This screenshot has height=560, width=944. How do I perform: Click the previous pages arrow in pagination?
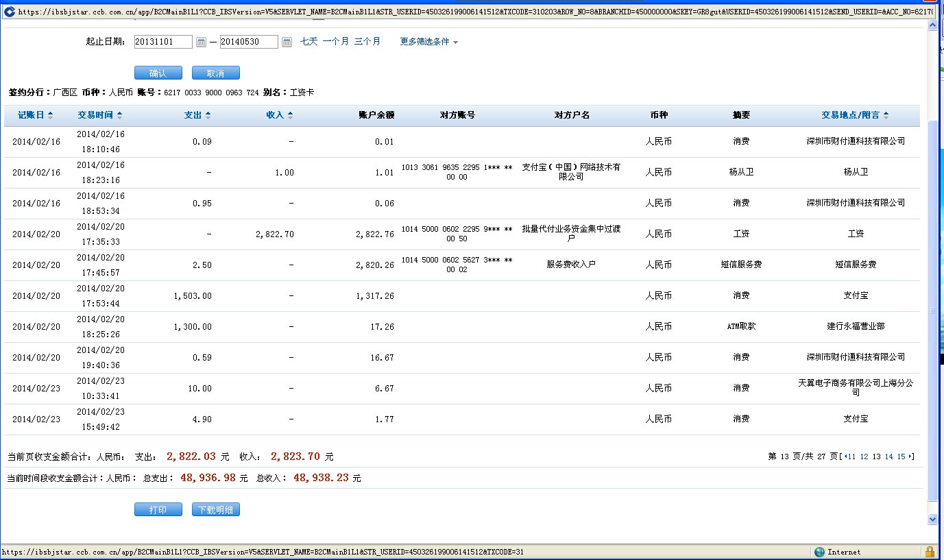[x=845, y=456]
